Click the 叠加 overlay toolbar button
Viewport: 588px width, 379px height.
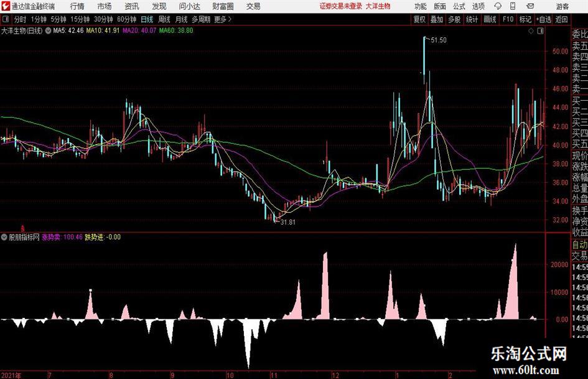tap(437, 19)
